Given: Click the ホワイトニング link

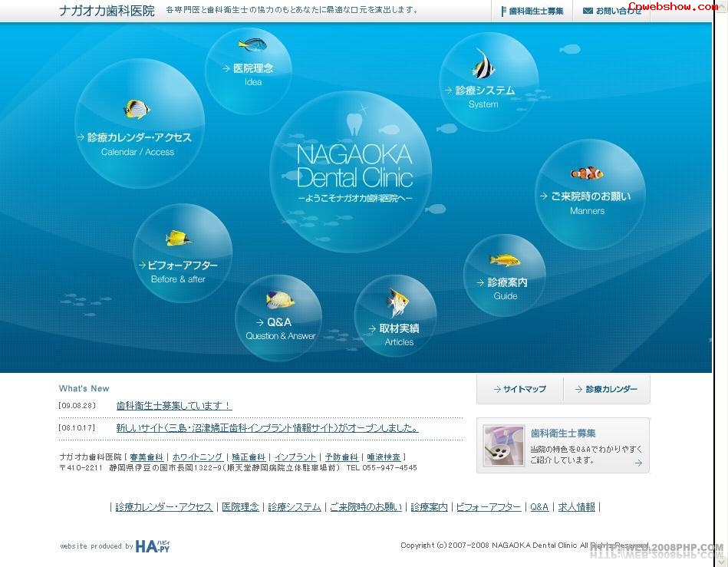Looking at the screenshot, I should 197,457.
